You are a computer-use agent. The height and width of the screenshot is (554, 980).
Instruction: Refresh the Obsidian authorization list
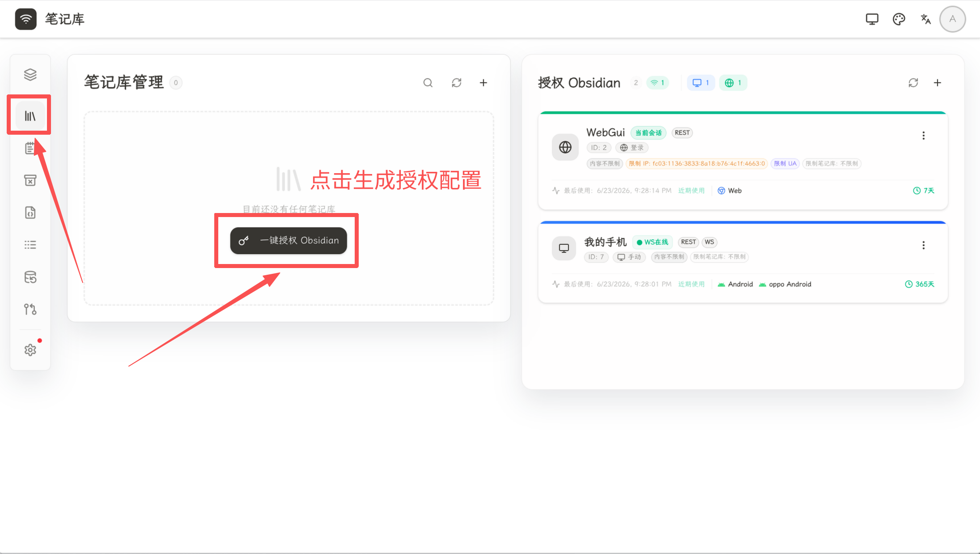point(913,83)
